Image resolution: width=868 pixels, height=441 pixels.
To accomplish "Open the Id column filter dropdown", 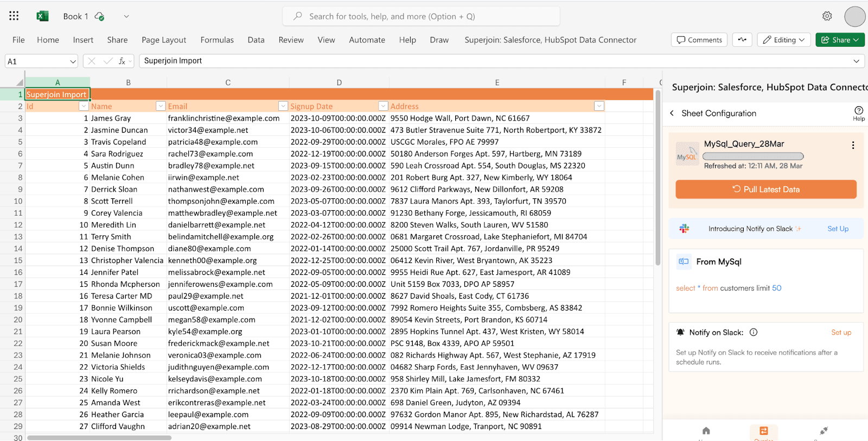I will click(x=84, y=106).
